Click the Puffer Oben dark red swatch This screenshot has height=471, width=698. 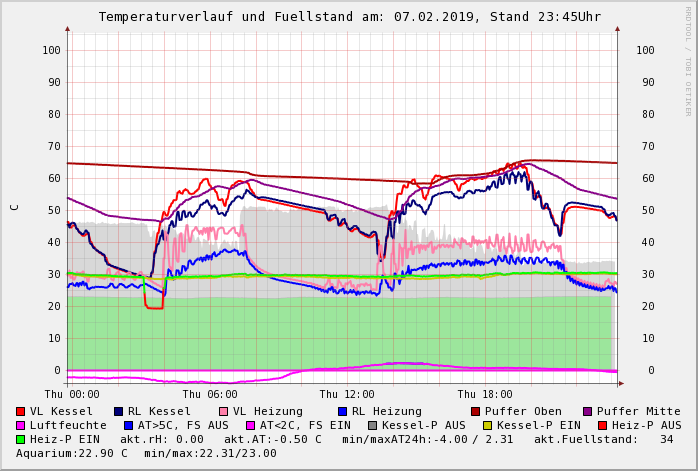[x=476, y=411]
